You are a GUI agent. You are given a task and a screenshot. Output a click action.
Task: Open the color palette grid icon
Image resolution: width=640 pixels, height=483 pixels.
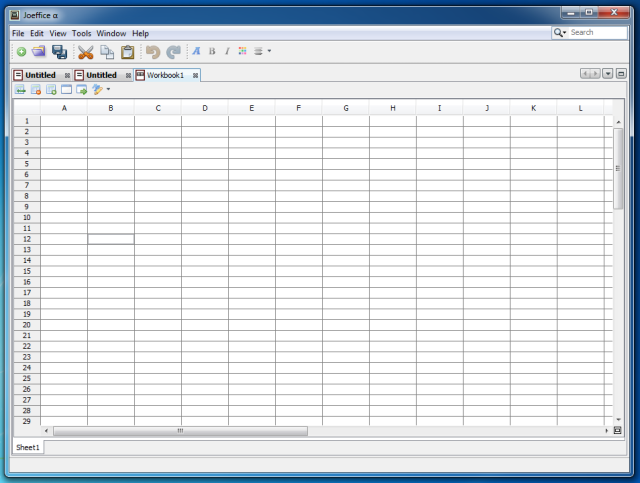click(x=242, y=51)
